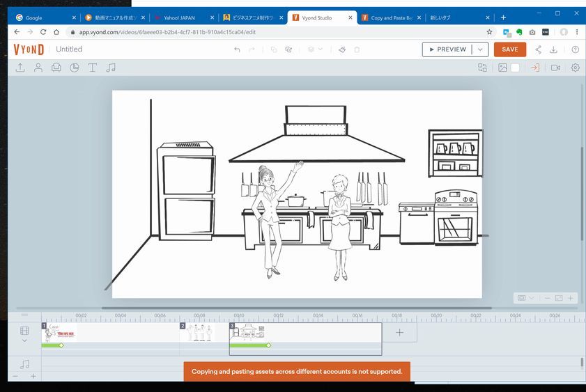Open the Character library icon

point(38,68)
